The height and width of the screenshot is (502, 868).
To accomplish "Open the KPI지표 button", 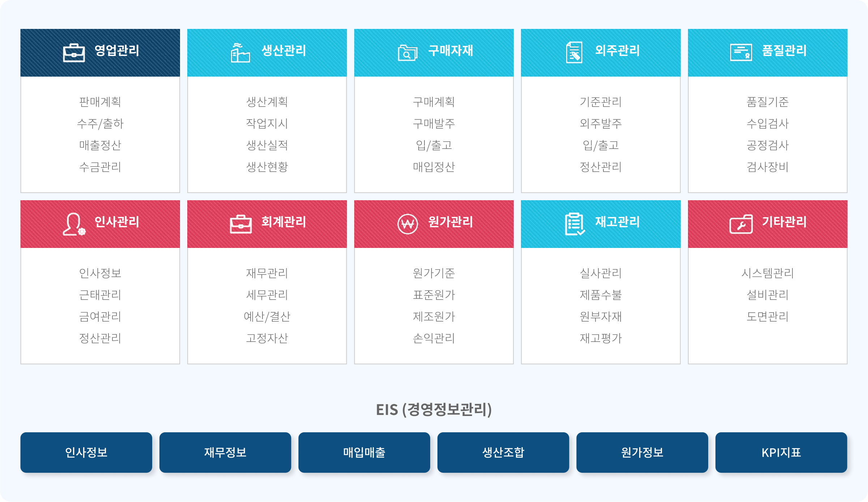I will pos(781,452).
